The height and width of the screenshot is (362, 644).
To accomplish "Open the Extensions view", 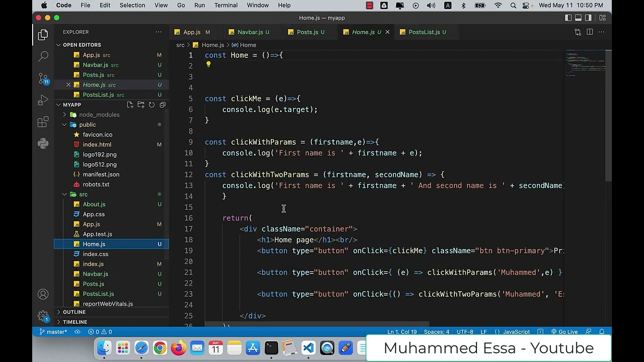I will (43, 122).
